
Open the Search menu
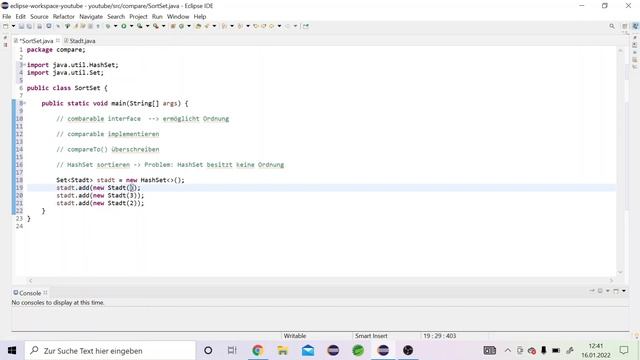[116, 17]
